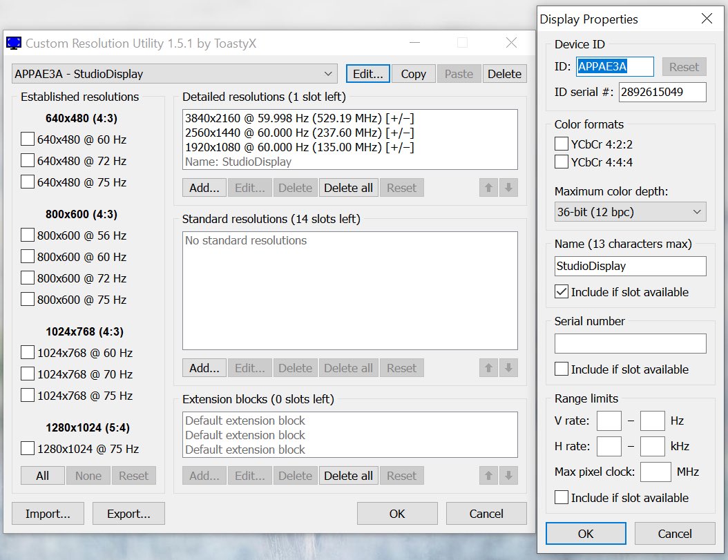Screen dimensions: 728x560
Task: Click the H rate maximum field
Action: coord(652,446)
